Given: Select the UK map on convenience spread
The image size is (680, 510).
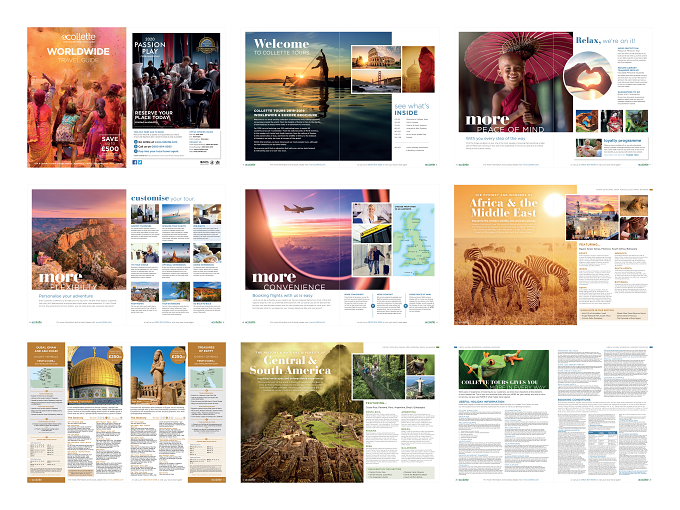Looking at the screenshot, I should [414, 240].
